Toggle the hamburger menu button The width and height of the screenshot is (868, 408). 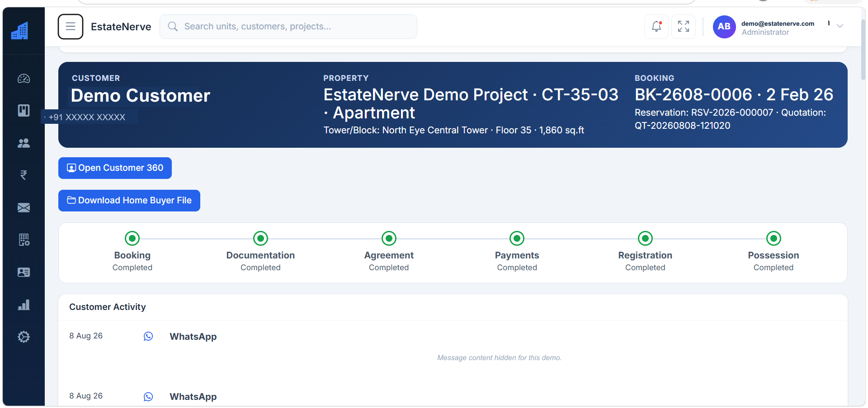click(x=71, y=27)
